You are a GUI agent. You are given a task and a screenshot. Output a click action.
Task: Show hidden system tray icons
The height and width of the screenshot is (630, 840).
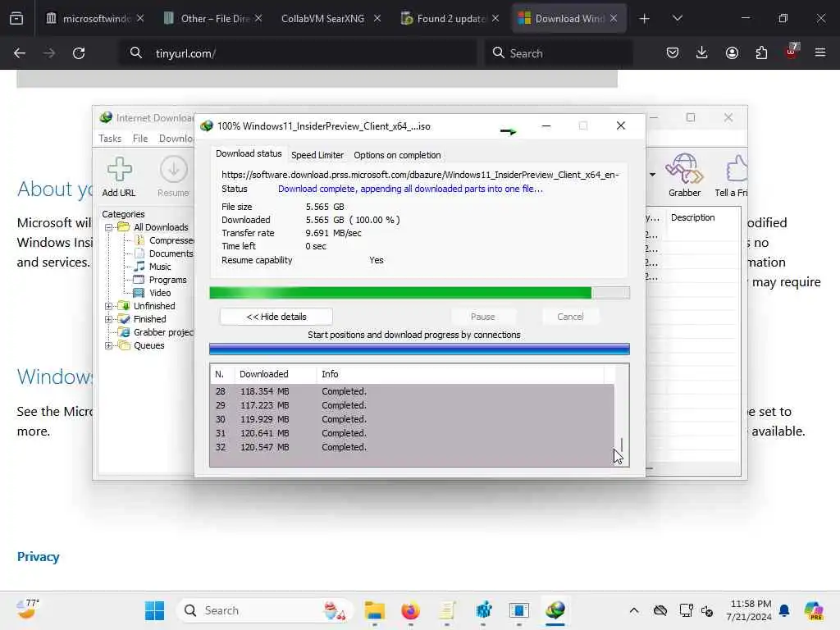coord(634,610)
